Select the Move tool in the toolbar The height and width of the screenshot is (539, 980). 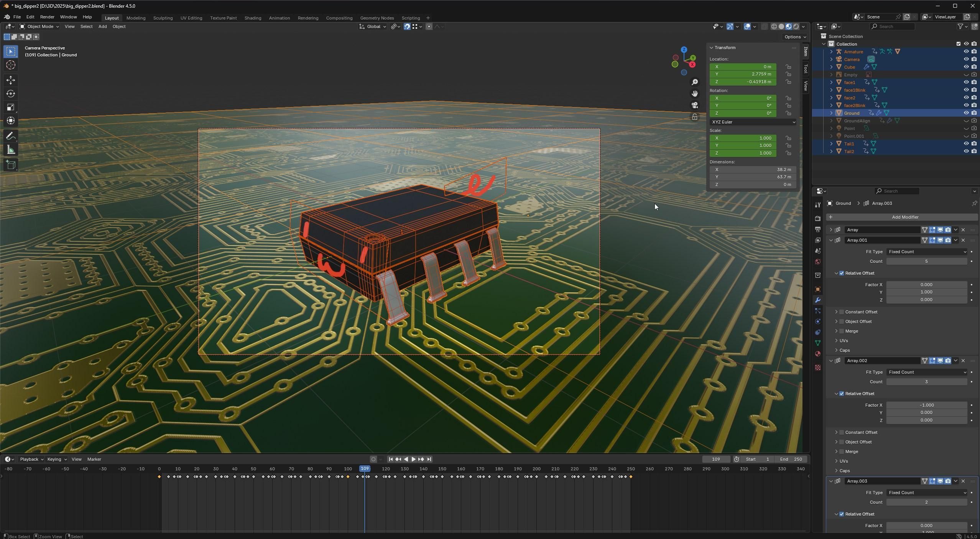(x=11, y=80)
